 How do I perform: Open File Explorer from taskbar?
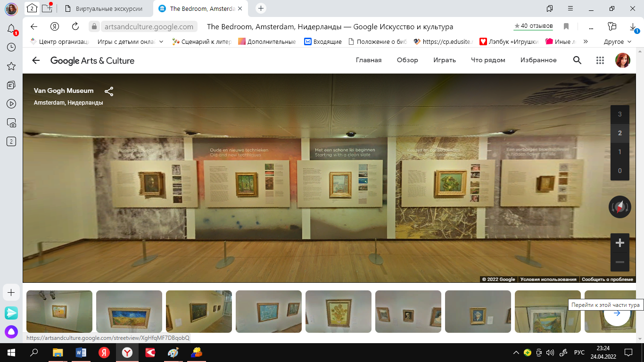pos(58,352)
